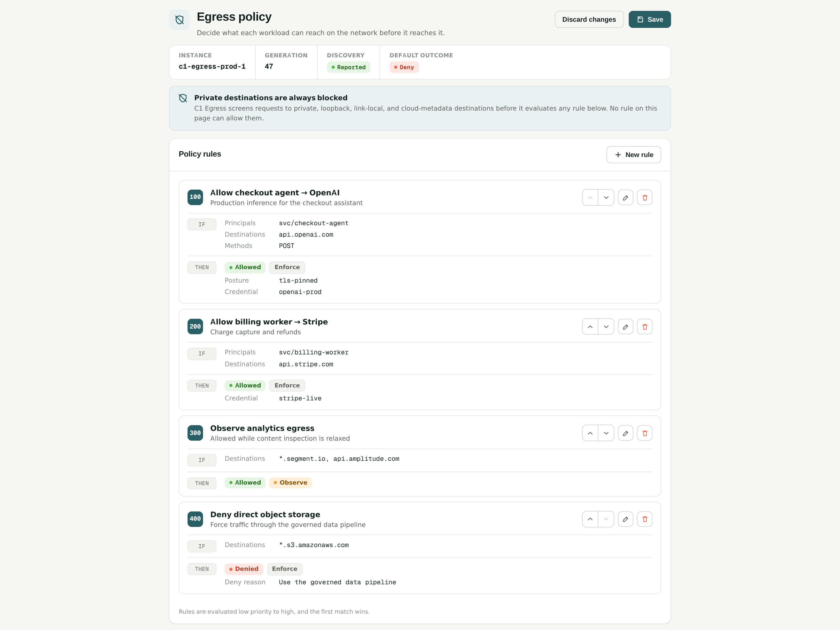The width and height of the screenshot is (840, 630).
Task: Click instance name c1-egress-prod-1
Action: (x=212, y=66)
